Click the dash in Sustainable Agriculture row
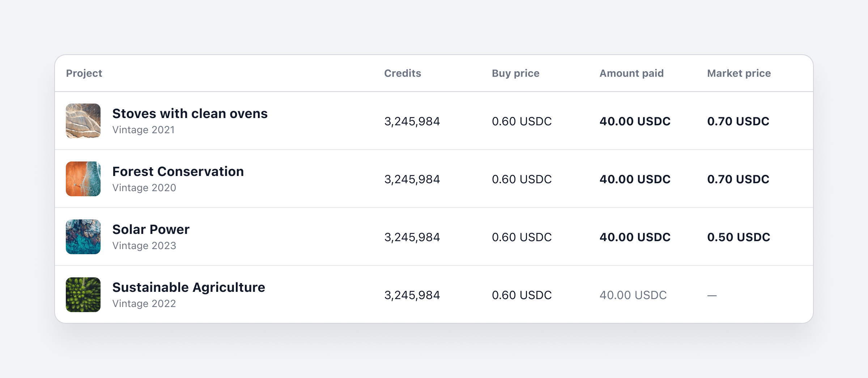868x378 pixels. pyautogui.click(x=712, y=295)
